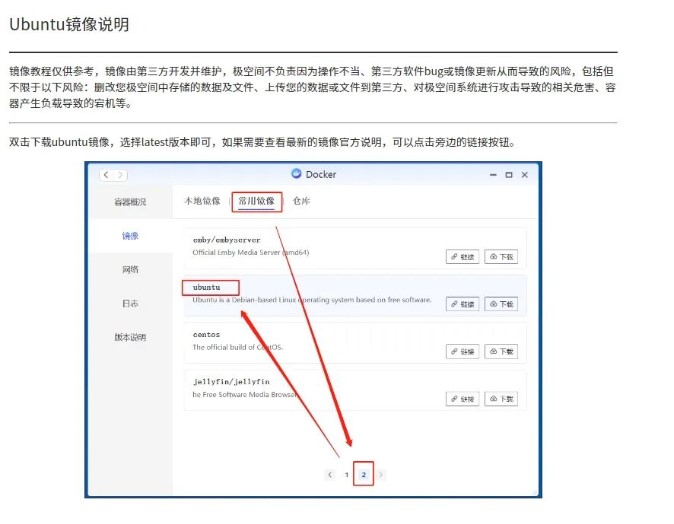
Task: Open link for jellyfin/jellyfin image
Action: click(463, 398)
